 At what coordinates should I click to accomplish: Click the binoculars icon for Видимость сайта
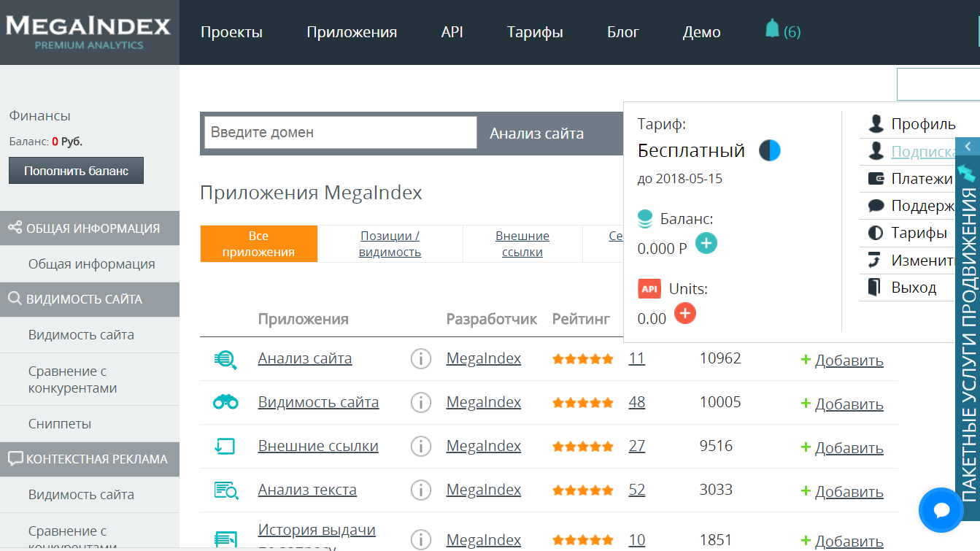tap(225, 402)
